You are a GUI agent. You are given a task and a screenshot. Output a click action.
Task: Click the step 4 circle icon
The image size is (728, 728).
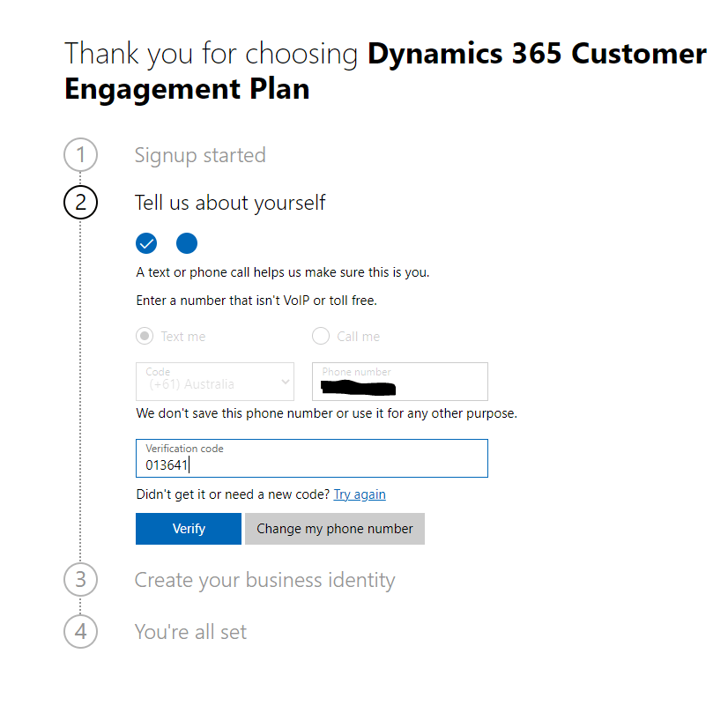point(81,632)
